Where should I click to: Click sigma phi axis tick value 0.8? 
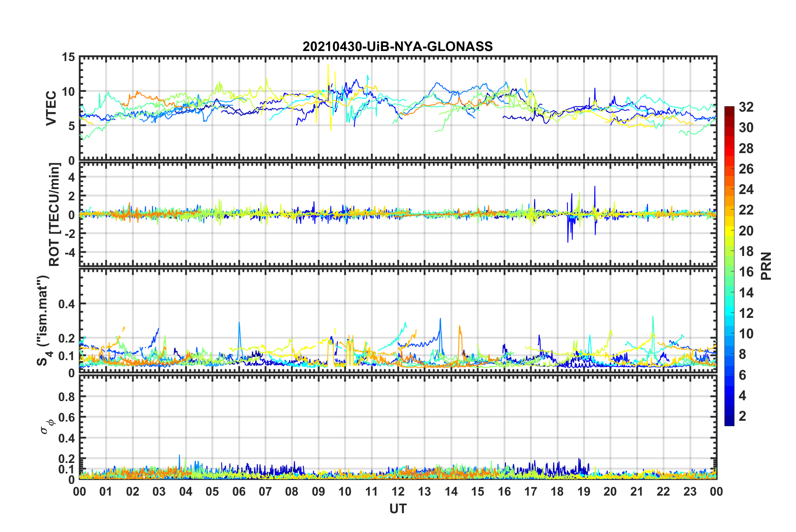click(x=67, y=397)
